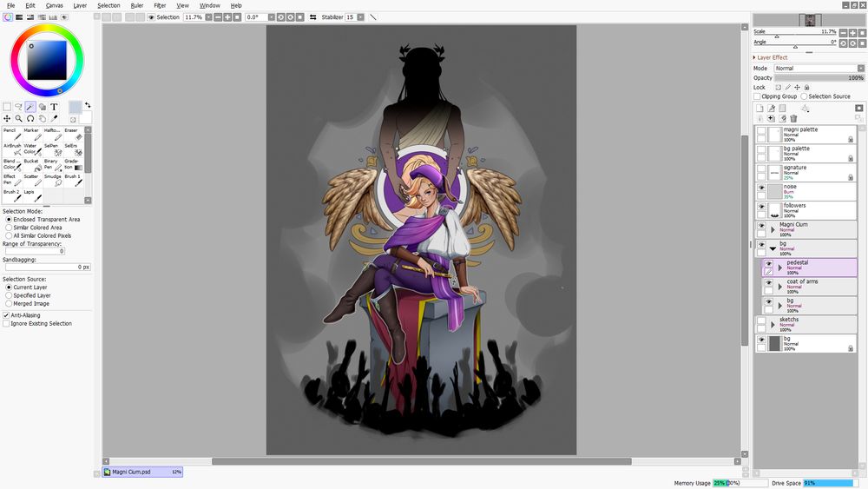Select the Lasso tool
The image size is (868, 489).
pos(18,107)
